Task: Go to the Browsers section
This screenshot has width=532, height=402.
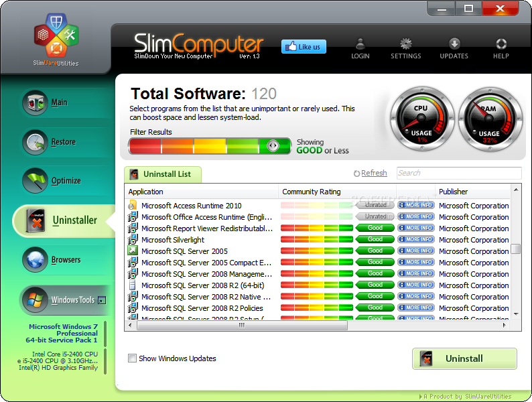Action: click(x=66, y=260)
